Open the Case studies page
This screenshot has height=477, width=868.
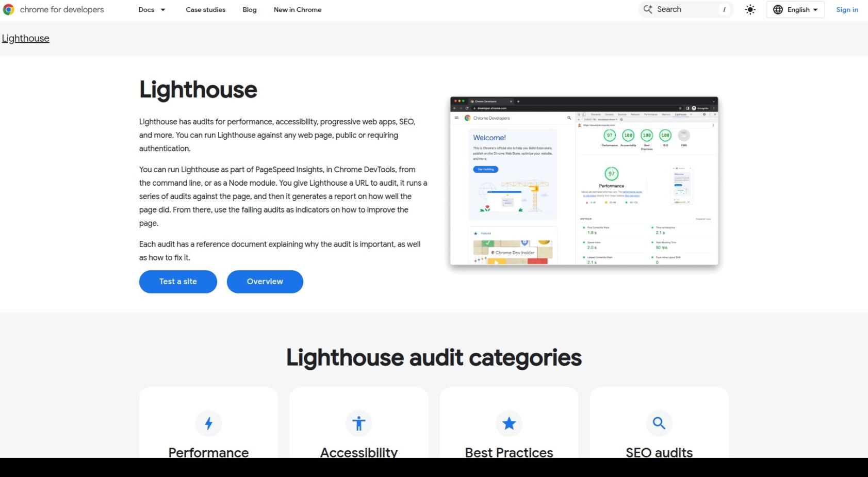(x=205, y=9)
